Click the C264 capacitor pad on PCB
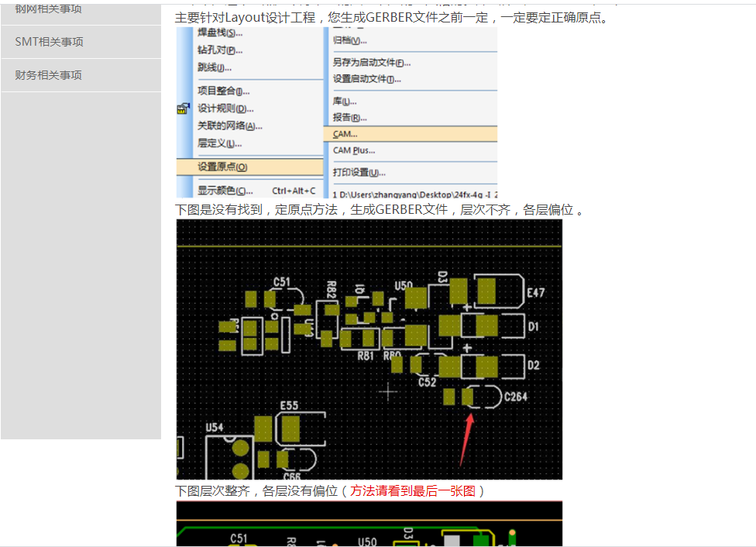The image size is (756, 547). (467, 397)
